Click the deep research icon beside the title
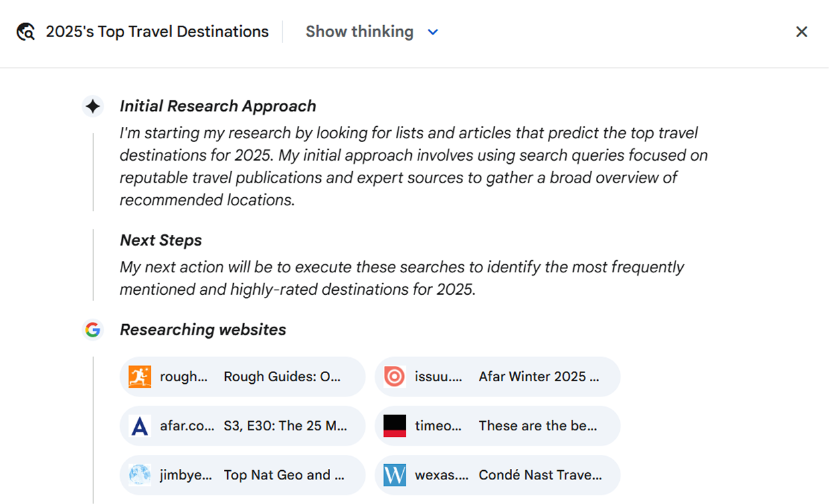This screenshot has height=504, width=829. pyautogui.click(x=26, y=32)
